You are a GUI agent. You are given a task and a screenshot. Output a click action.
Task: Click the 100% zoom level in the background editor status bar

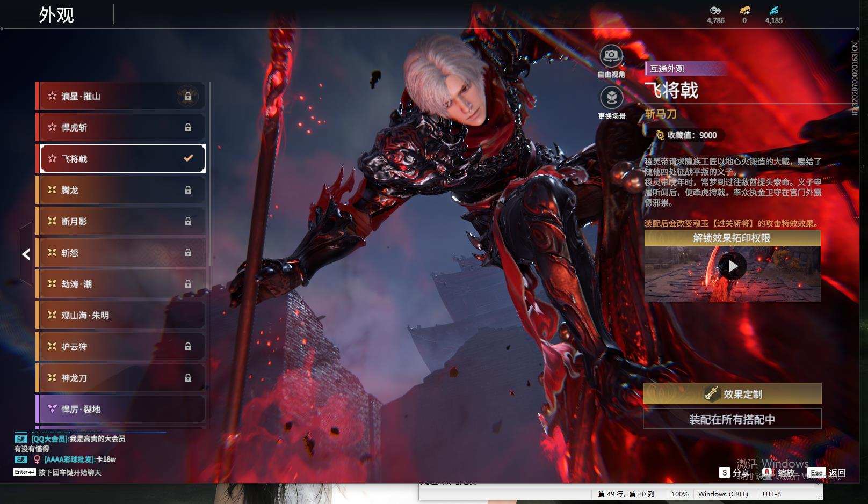(680, 494)
